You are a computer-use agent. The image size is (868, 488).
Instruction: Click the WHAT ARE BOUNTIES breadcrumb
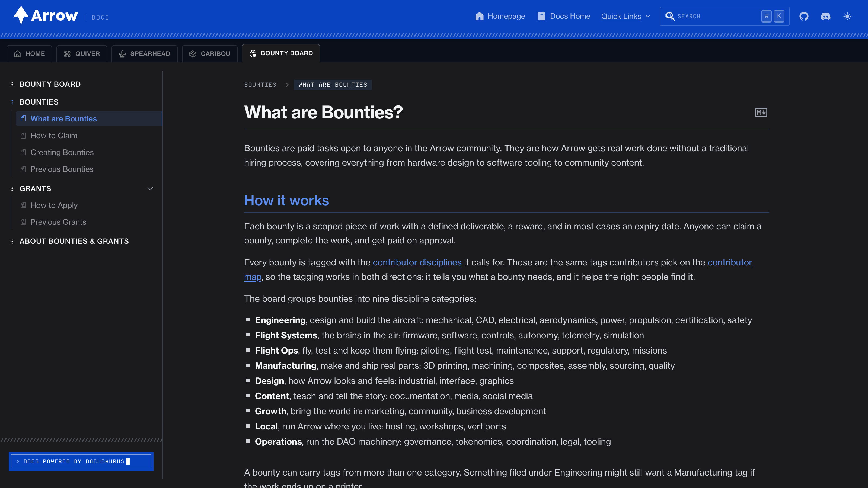[x=333, y=85]
